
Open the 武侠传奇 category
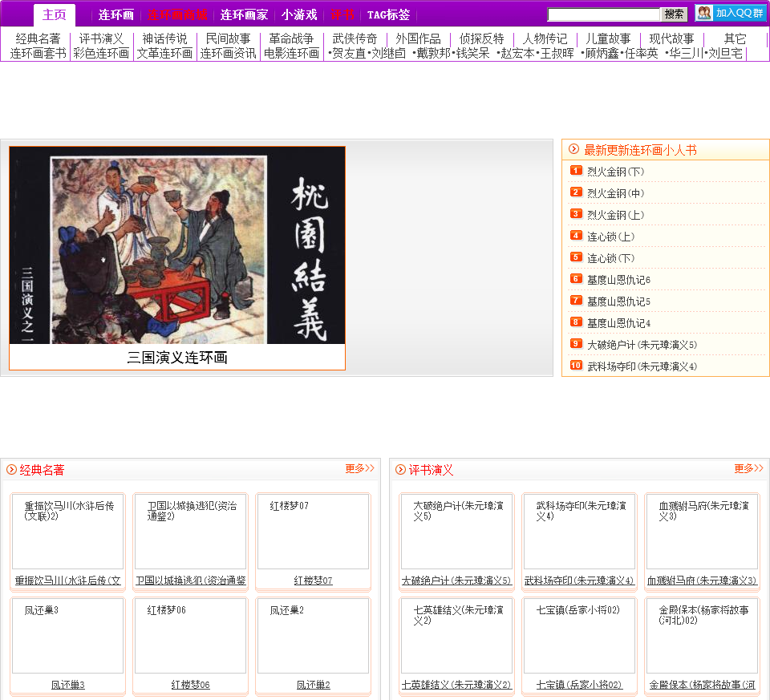(355, 38)
